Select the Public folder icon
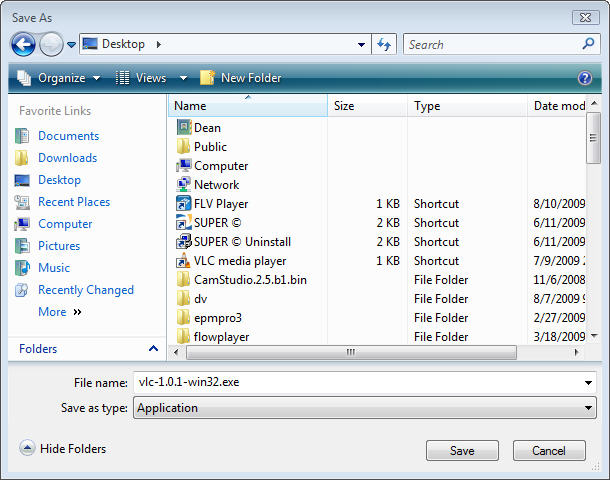 point(183,147)
